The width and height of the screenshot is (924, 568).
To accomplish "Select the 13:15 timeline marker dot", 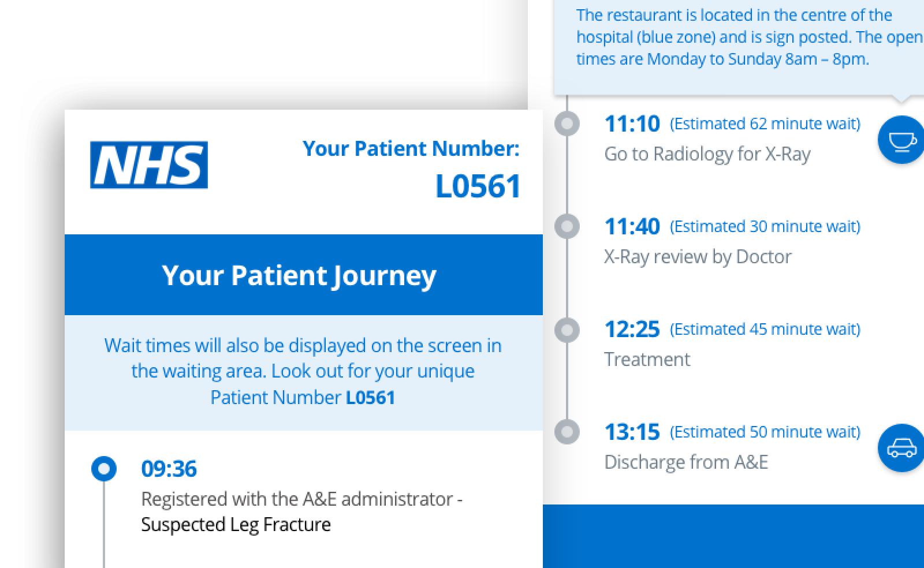I will (567, 432).
